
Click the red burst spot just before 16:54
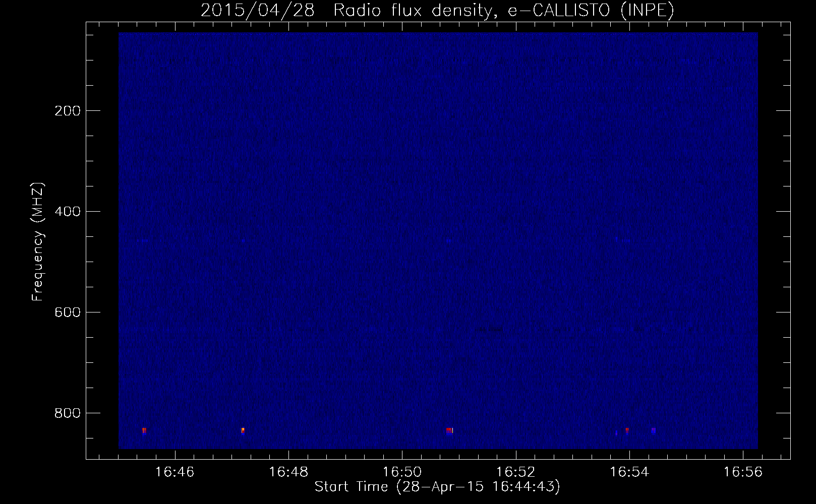627,430
